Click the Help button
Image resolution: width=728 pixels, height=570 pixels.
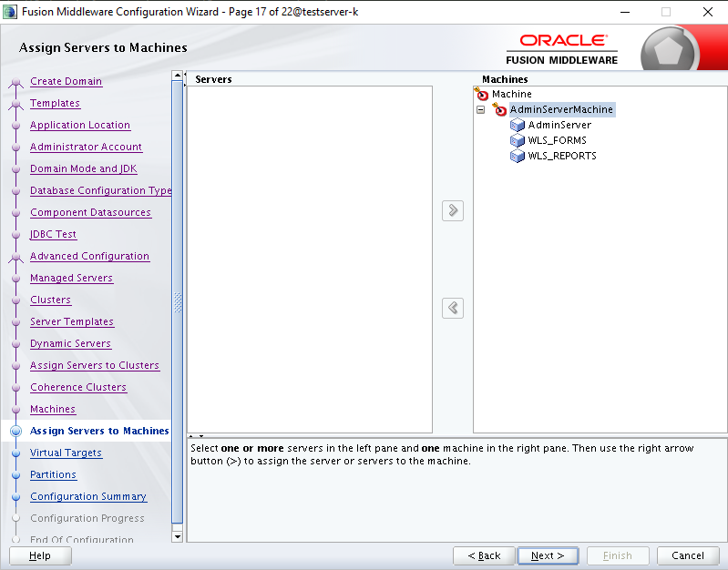40,555
